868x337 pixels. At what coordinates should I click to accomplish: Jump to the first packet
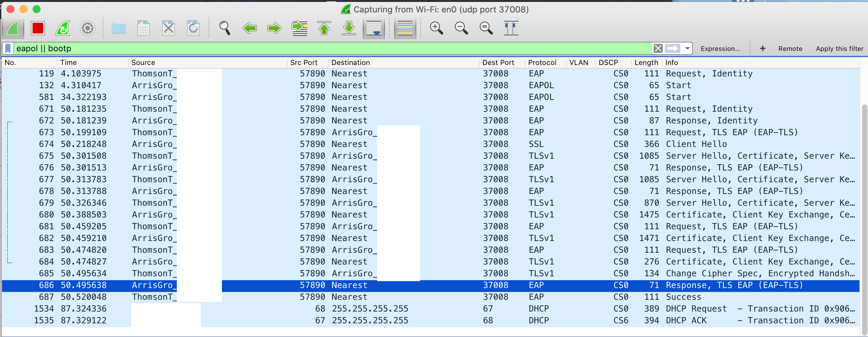(x=324, y=28)
